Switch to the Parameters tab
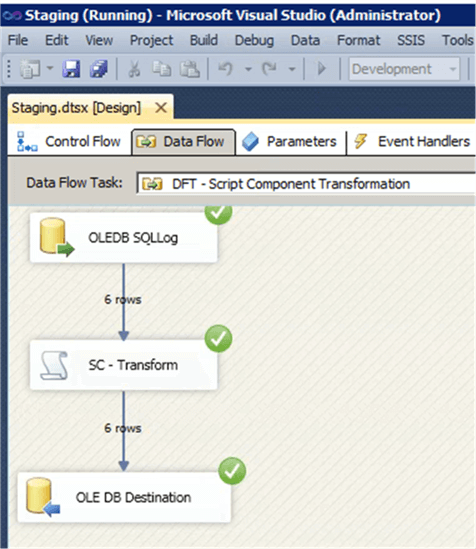The width and height of the screenshot is (476, 549). 290,141
